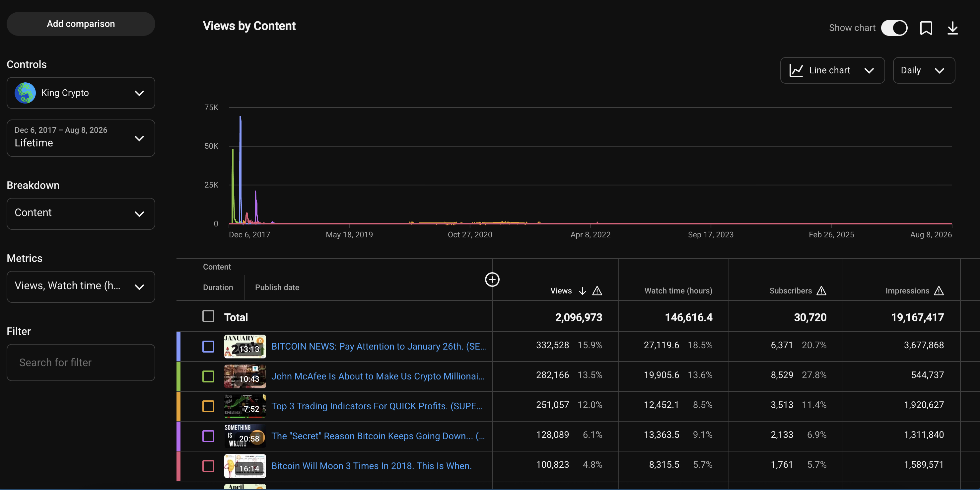This screenshot has width=980, height=490.
Task: Click the Search for filter field
Action: click(x=81, y=363)
